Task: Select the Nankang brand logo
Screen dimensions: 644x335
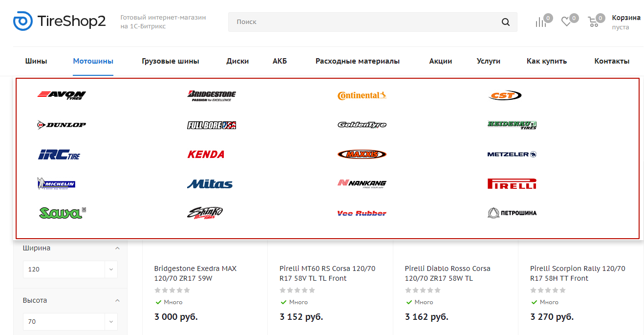Action: pos(362,184)
